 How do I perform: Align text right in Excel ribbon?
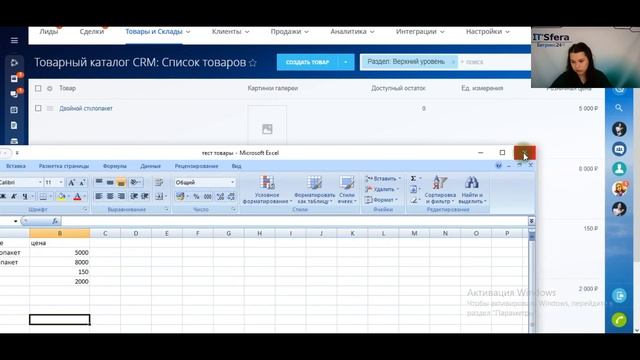(121, 196)
